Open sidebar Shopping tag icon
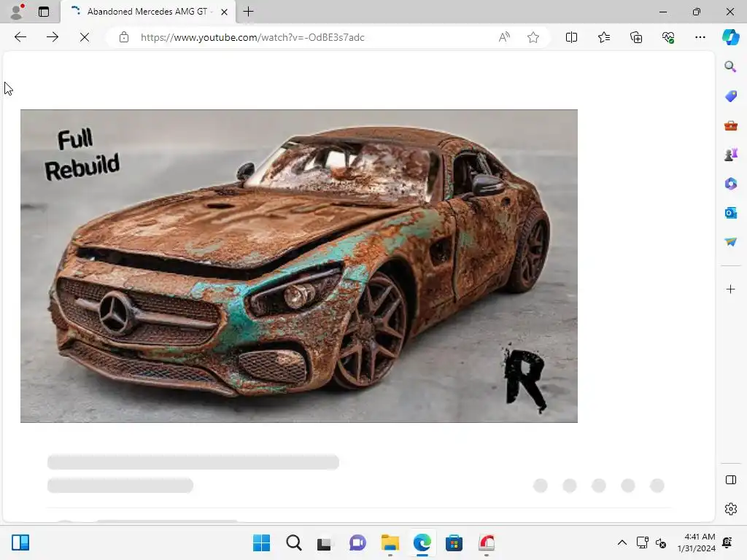 730,96
